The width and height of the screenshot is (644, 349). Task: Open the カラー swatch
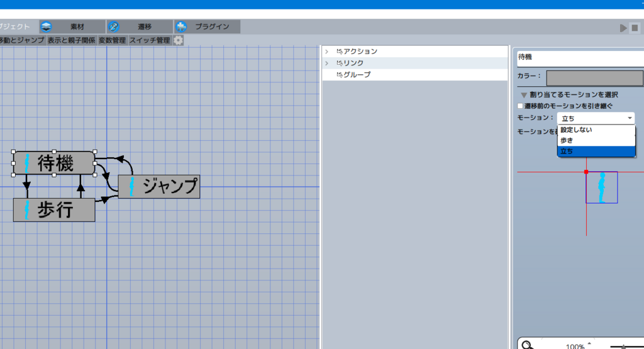tap(595, 77)
